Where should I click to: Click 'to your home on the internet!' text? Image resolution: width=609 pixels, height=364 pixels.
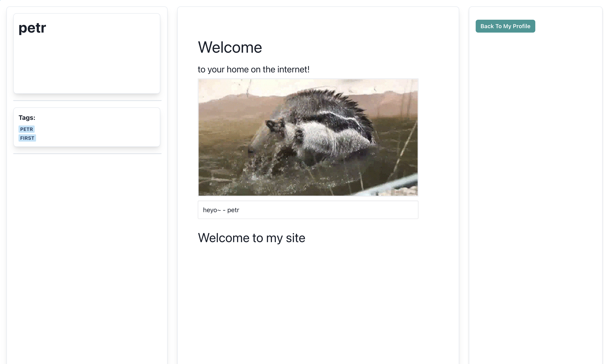click(253, 69)
